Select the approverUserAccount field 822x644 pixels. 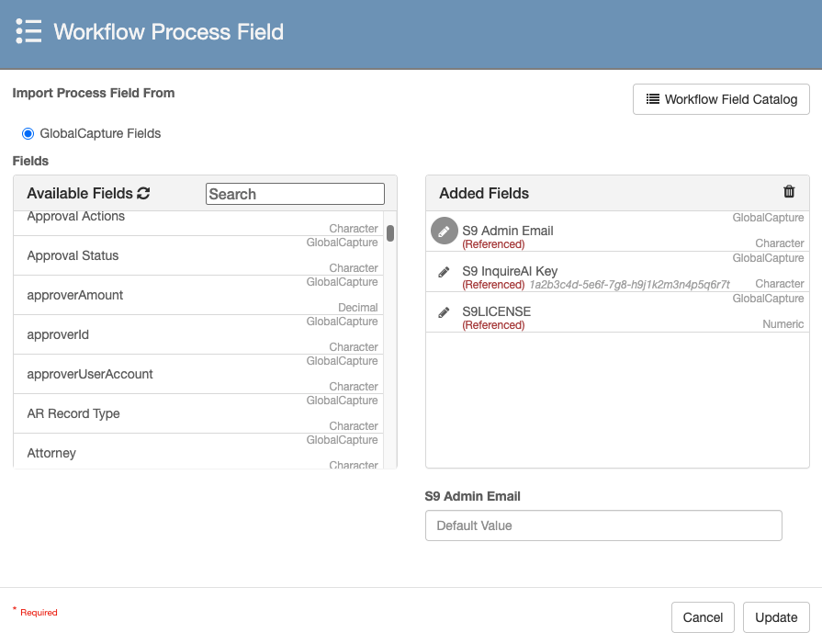coord(90,374)
